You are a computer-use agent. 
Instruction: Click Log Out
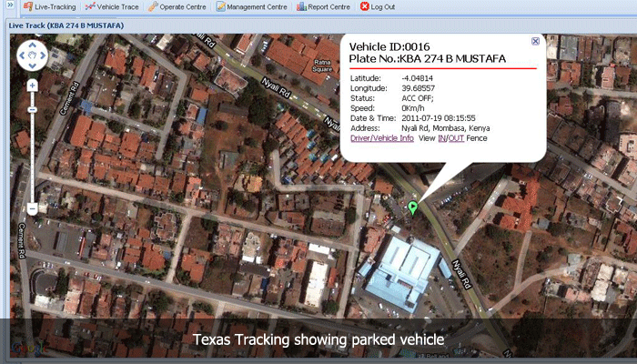tap(378, 7)
